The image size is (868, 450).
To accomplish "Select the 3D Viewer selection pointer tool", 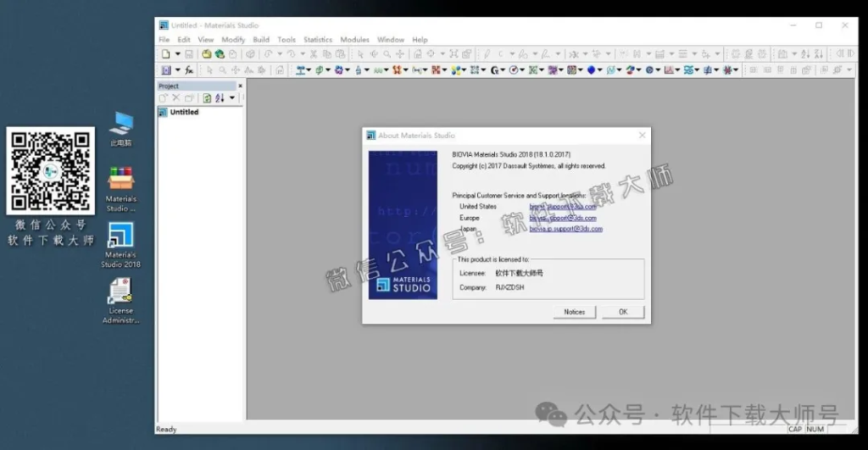I will [x=360, y=54].
